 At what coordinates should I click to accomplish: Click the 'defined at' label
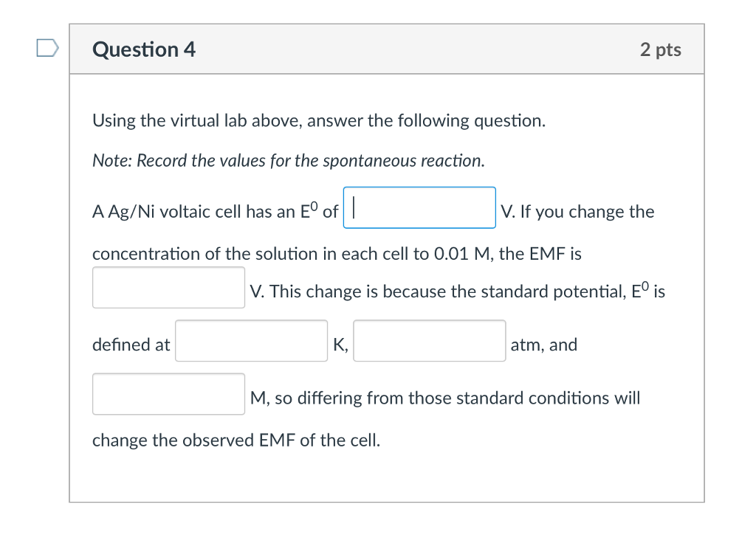(131, 345)
